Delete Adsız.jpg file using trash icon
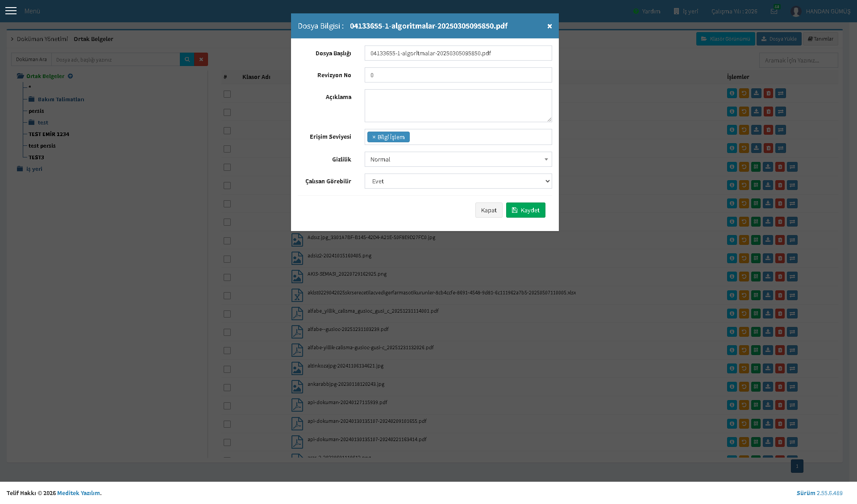This screenshot has height=504, width=857. [780, 240]
